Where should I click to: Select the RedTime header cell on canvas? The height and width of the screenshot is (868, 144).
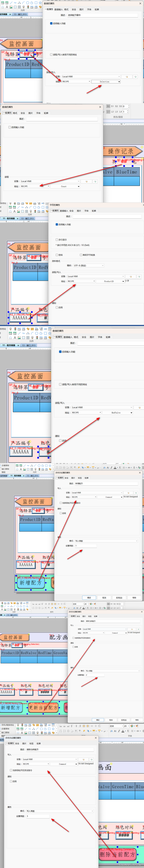point(45,653)
